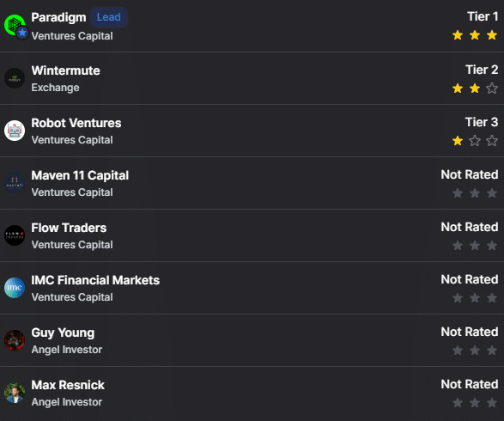Screen dimensions: 504x421
Task: Click the blue star badge on Paradigm
Action: (22, 33)
